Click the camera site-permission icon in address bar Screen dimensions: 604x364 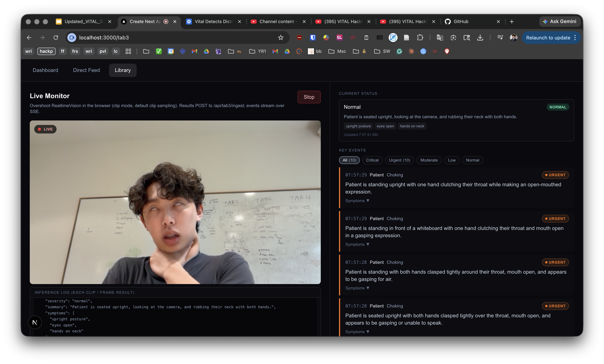[x=72, y=38]
